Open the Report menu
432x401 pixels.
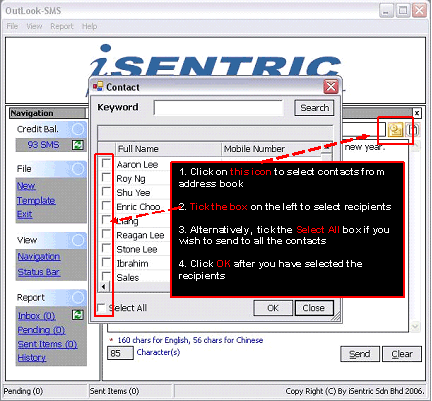pos(62,26)
